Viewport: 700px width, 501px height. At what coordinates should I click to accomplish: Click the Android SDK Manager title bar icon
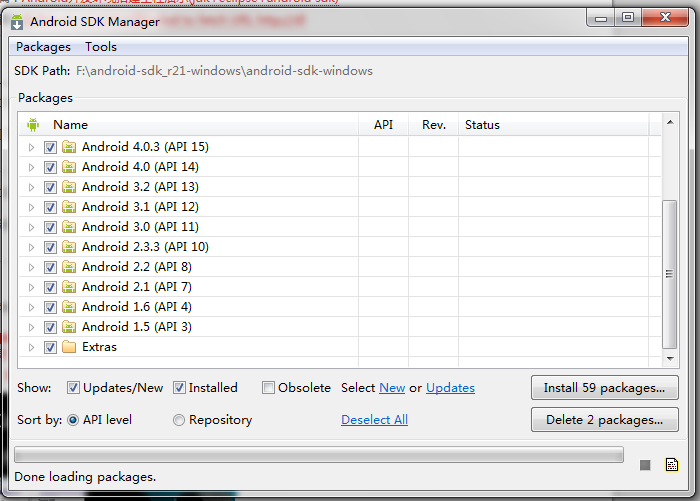click(x=17, y=21)
